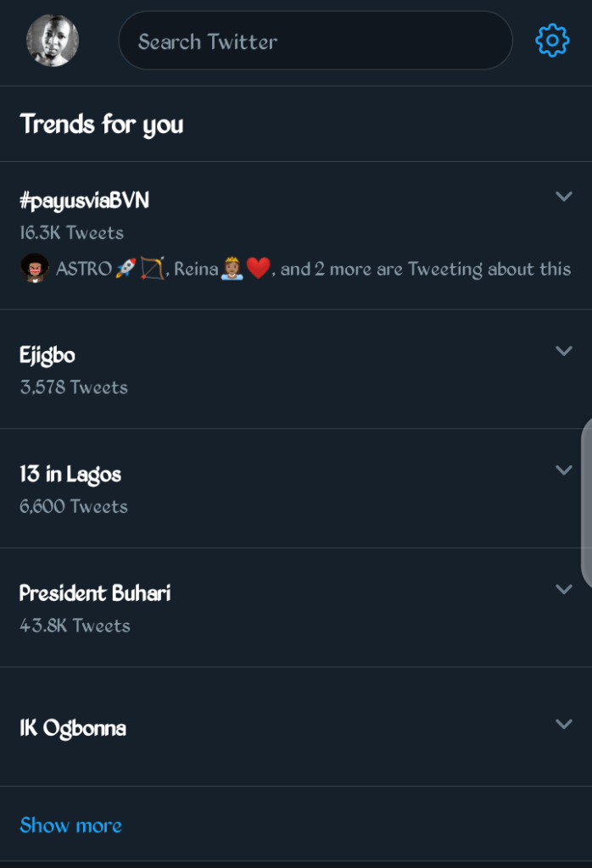The image size is (592, 868).
Task: Click the 6,600 Tweets count
Action: [74, 507]
